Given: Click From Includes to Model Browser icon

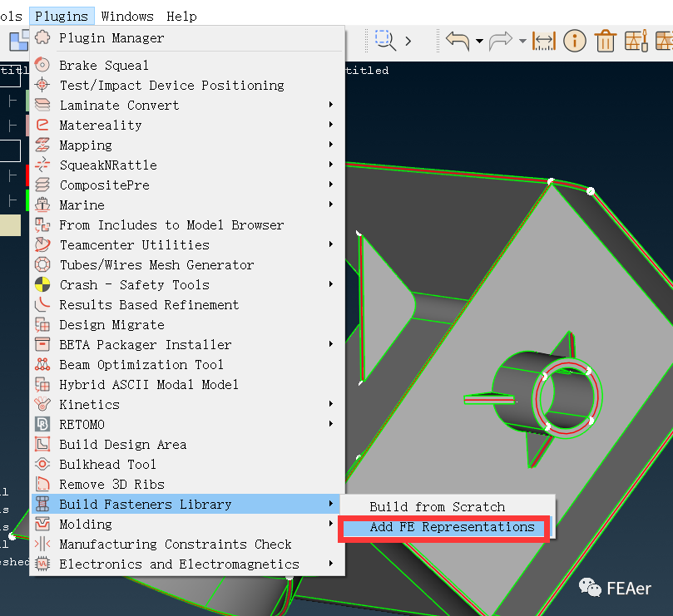Looking at the screenshot, I should (42, 224).
